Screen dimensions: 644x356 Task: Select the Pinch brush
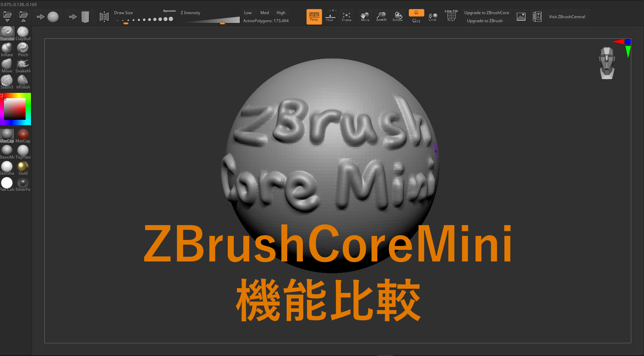tap(23, 50)
